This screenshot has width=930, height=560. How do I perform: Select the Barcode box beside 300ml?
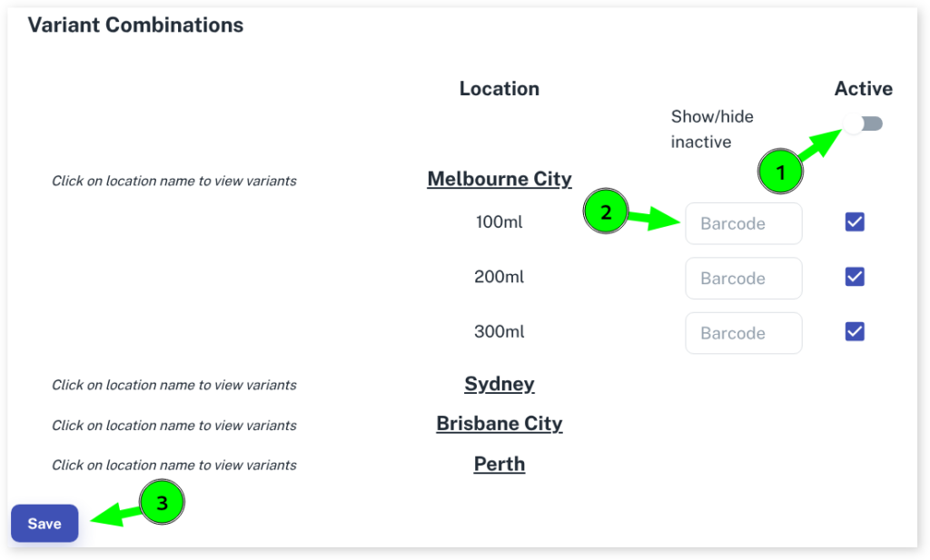click(x=743, y=333)
